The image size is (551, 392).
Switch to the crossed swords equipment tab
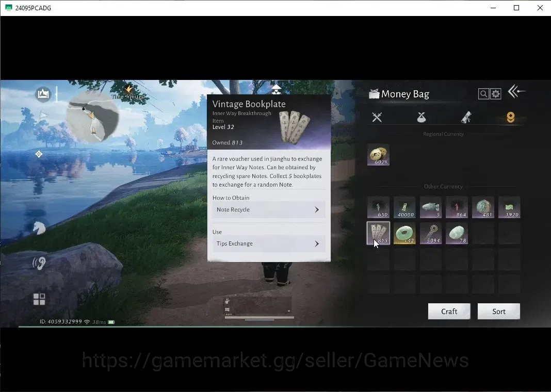377,117
